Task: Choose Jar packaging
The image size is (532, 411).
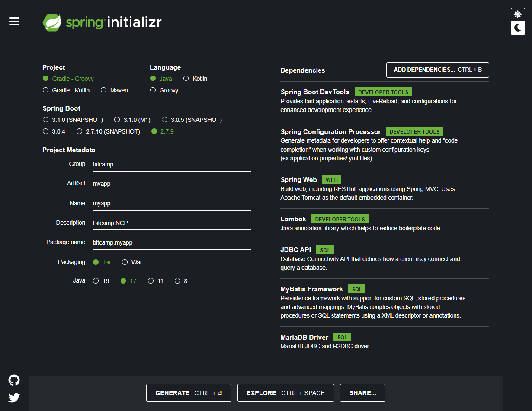Action: pyautogui.click(x=102, y=262)
